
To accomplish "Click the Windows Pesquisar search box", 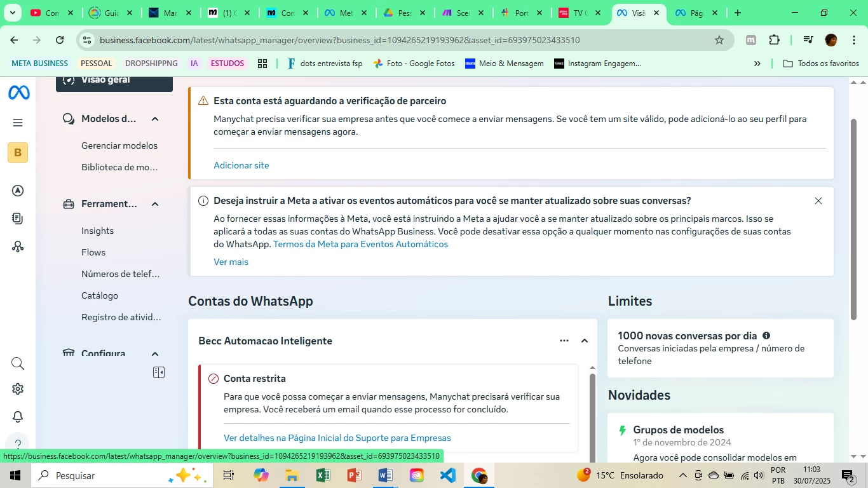I will coord(121,475).
